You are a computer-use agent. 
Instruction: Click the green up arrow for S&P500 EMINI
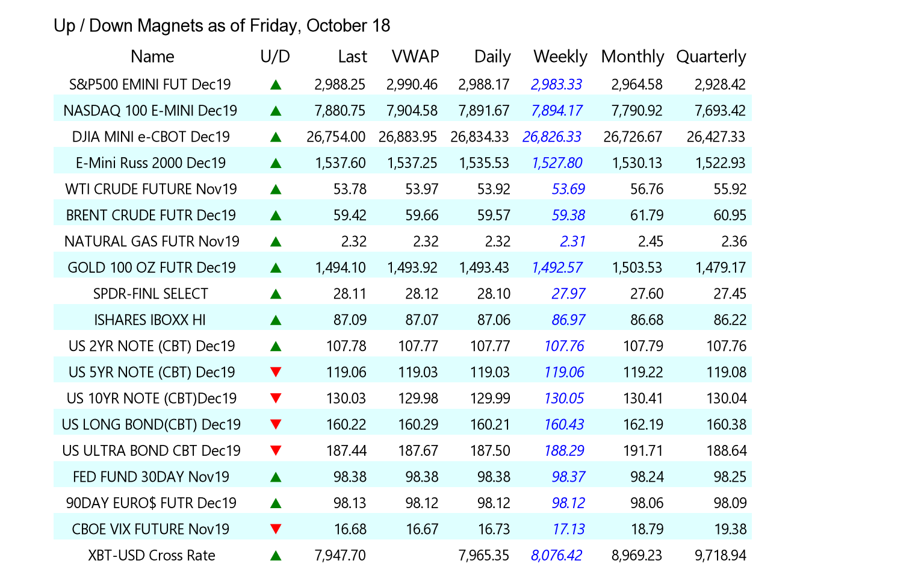pos(276,85)
